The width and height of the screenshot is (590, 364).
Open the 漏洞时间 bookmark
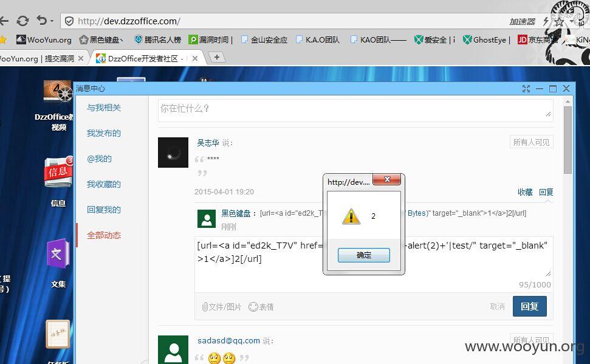pos(210,39)
